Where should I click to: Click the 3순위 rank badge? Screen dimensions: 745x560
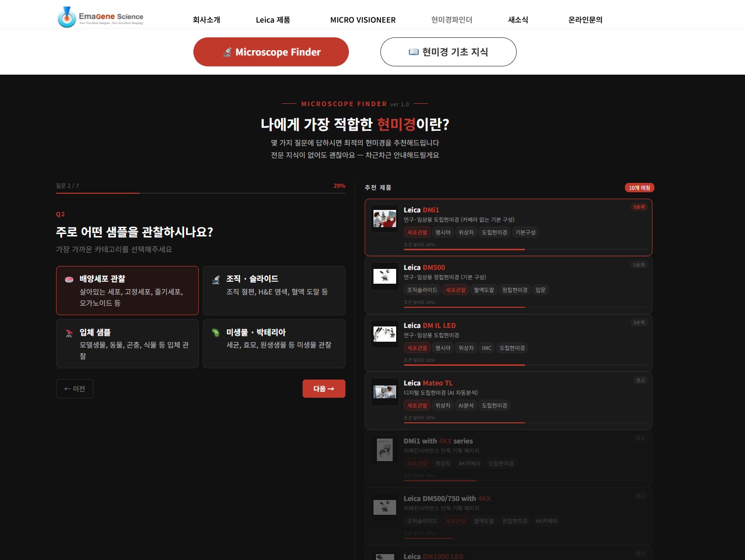pos(639,323)
